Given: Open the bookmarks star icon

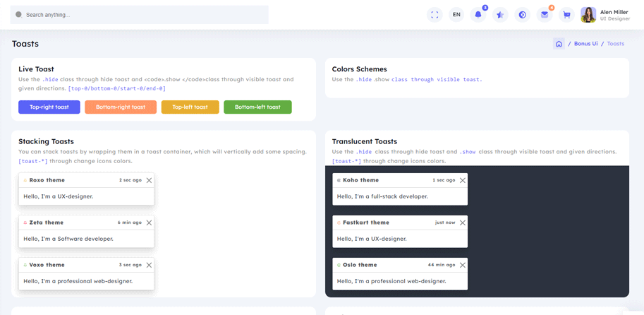Looking at the screenshot, I should 500,15.
